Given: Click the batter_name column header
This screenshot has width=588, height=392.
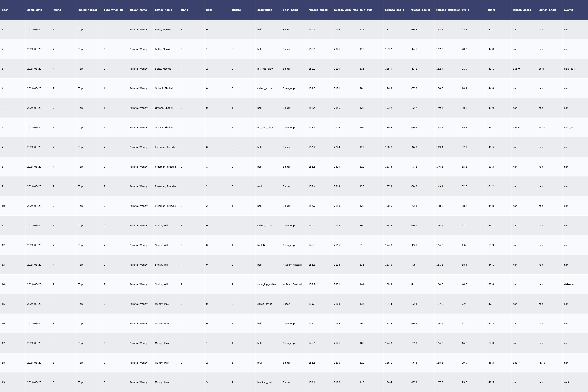Looking at the screenshot, I should 163,10.
